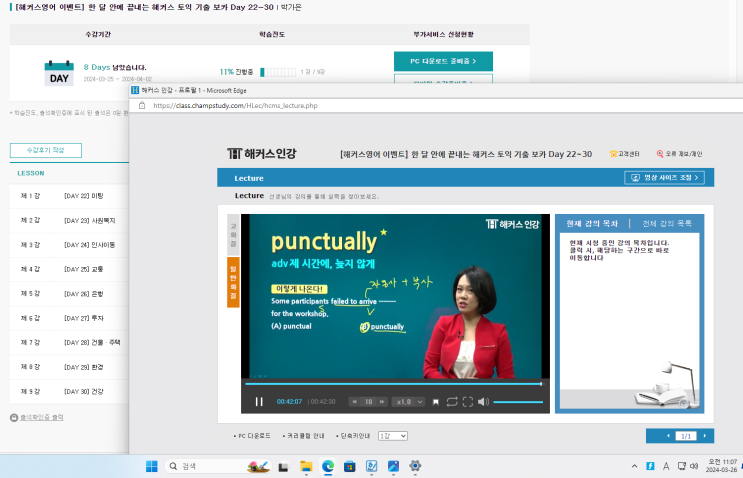This screenshot has width=743, height=478.
Task: Open the whiteboard app taskbar icon
Action: click(x=372, y=467)
